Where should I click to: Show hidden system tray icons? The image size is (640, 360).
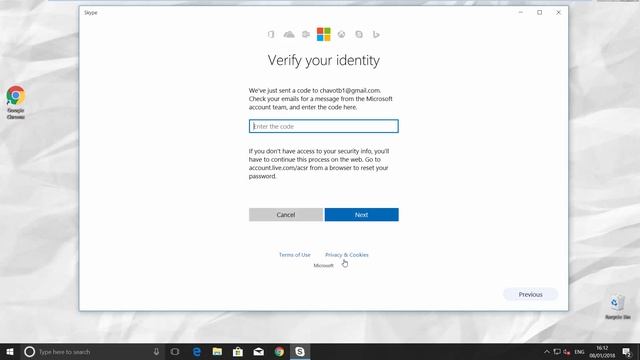click(547, 351)
